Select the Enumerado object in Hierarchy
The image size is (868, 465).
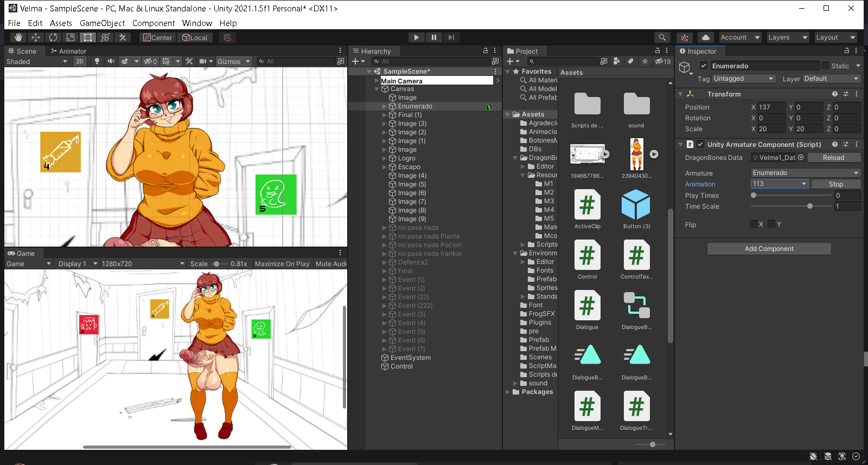[415, 106]
